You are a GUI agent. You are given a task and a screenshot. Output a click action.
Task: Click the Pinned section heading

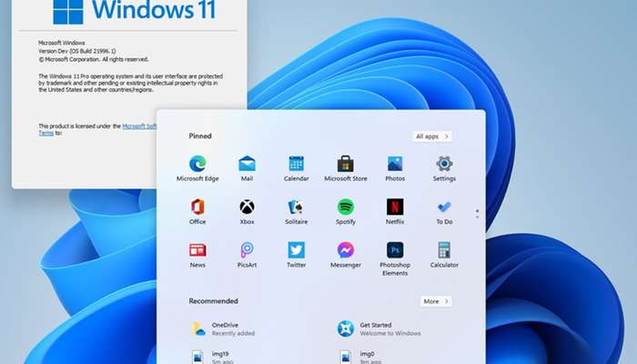pyautogui.click(x=200, y=136)
